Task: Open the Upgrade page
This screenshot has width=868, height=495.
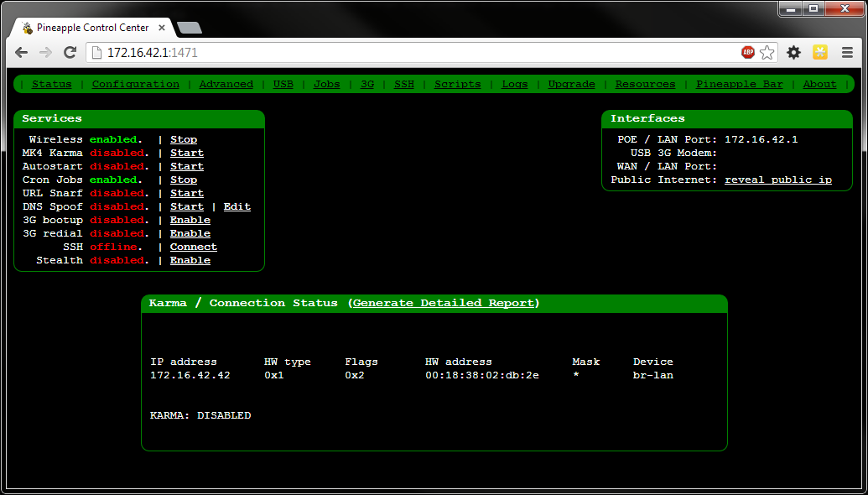Action: coord(571,84)
